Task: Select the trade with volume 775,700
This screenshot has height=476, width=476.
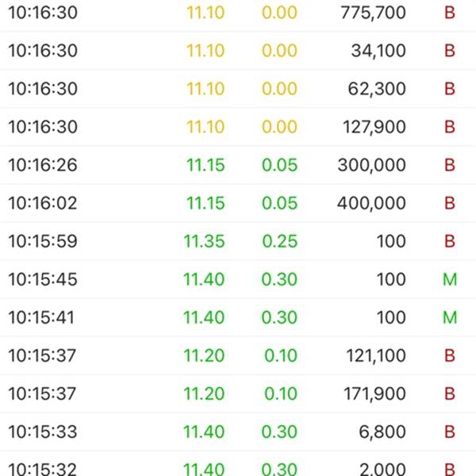Action: pos(238,13)
